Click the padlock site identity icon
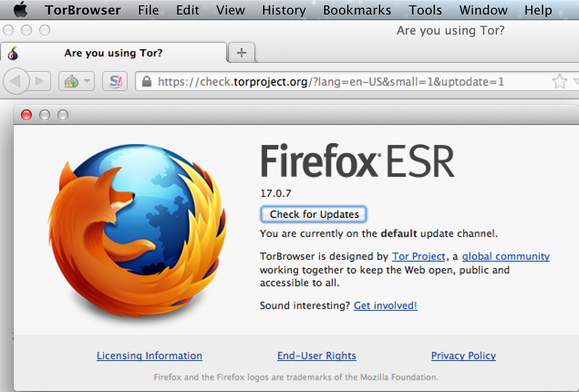Image resolution: width=579 pixels, height=392 pixels. [x=146, y=82]
